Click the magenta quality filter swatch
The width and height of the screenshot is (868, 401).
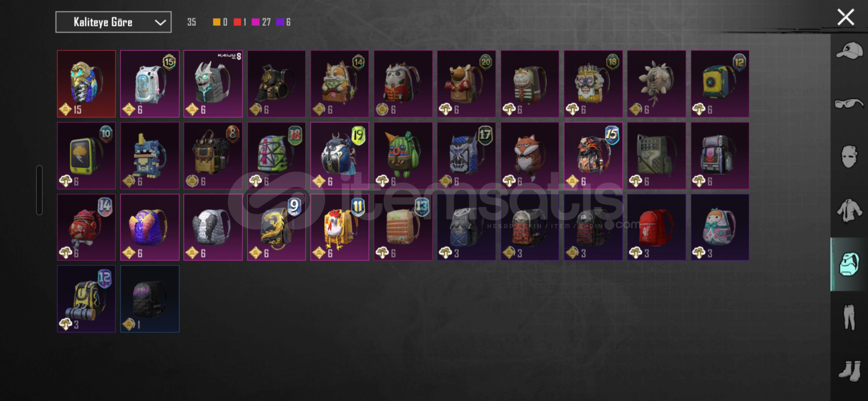[256, 22]
